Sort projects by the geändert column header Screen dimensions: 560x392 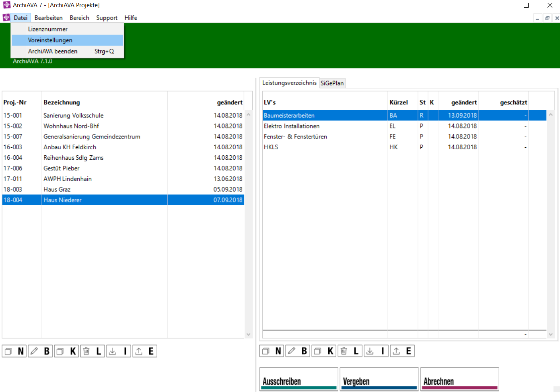pos(206,102)
